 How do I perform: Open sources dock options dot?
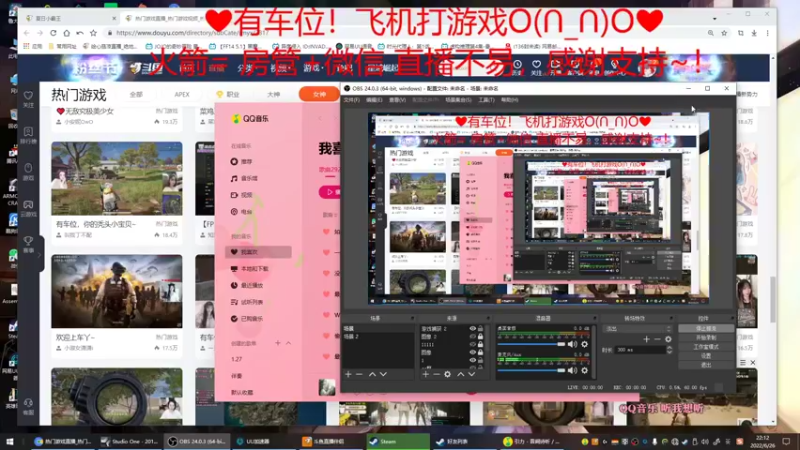(489, 318)
